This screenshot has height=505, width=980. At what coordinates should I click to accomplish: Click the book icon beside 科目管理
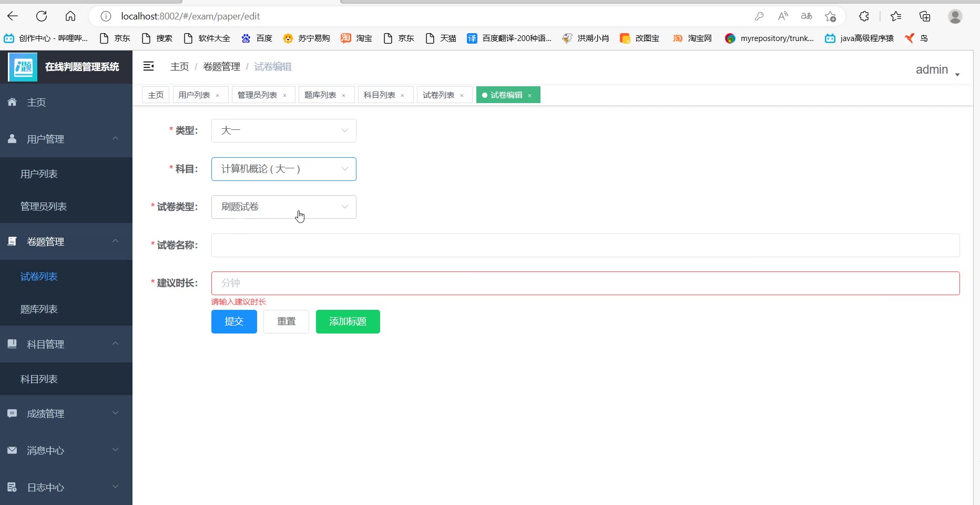click(x=12, y=344)
